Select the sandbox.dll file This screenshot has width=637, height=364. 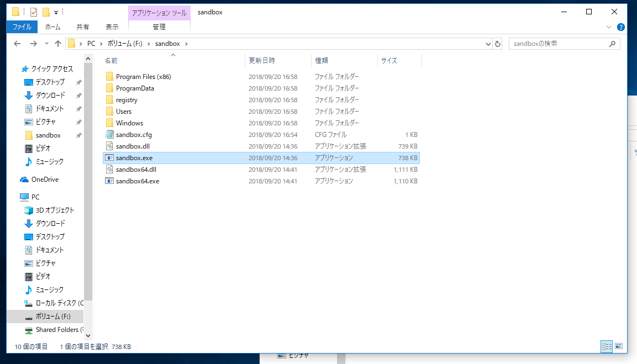[x=133, y=146]
